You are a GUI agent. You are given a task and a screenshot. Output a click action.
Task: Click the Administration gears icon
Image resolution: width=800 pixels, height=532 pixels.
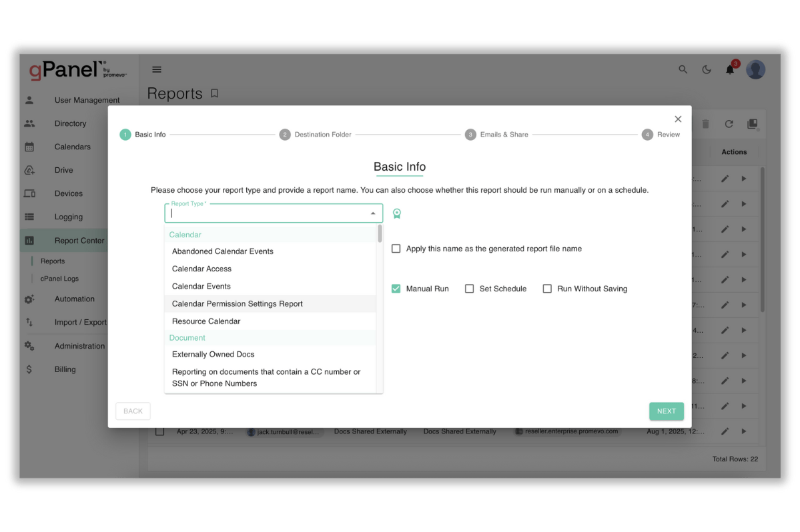pos(29,346)
